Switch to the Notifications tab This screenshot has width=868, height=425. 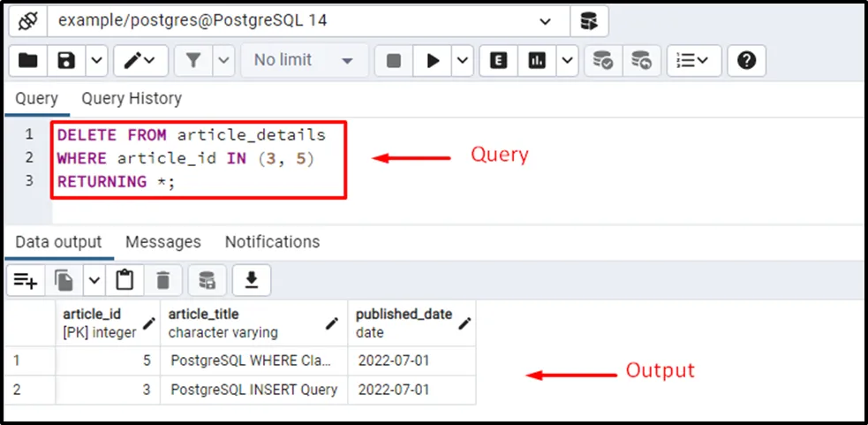[272, 241]
